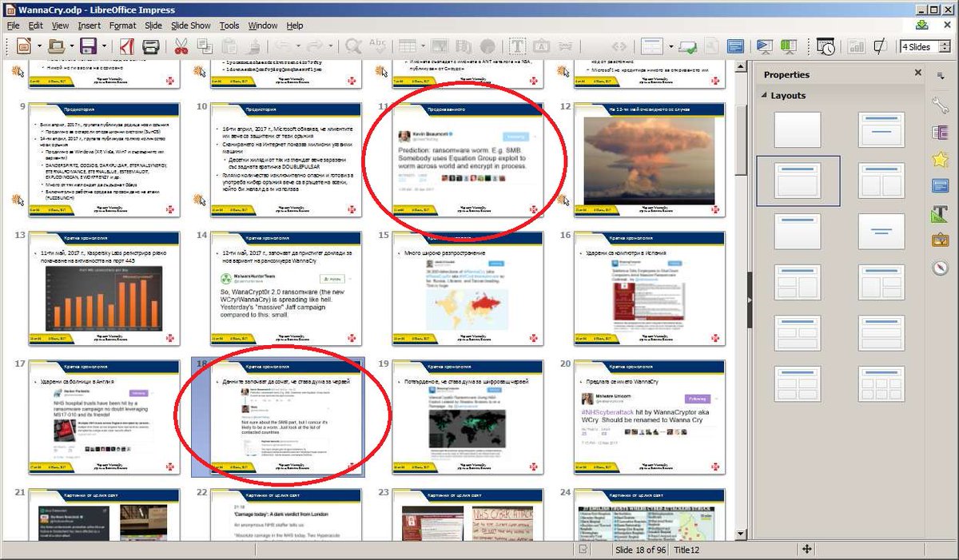The width and height of the screenshot is (959, 560).
Task: Open sidebar Properties wrench tab
Action: point(940,104)
